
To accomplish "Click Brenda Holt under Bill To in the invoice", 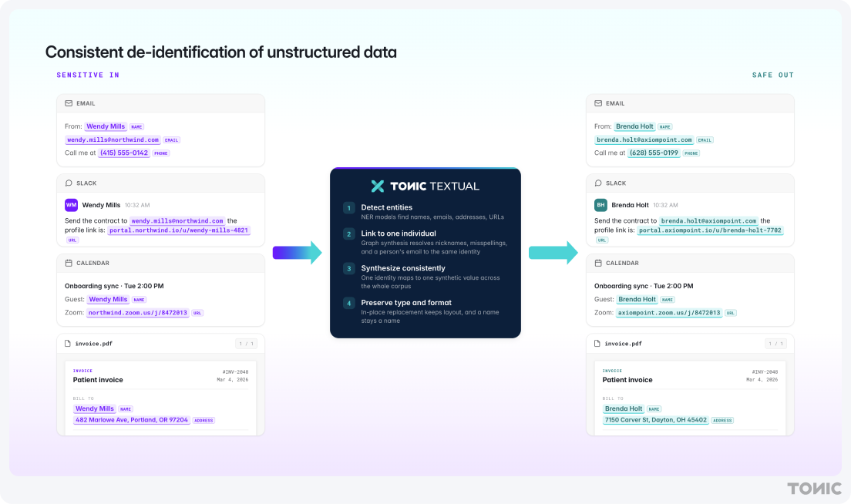I will (x=624, y=409).
